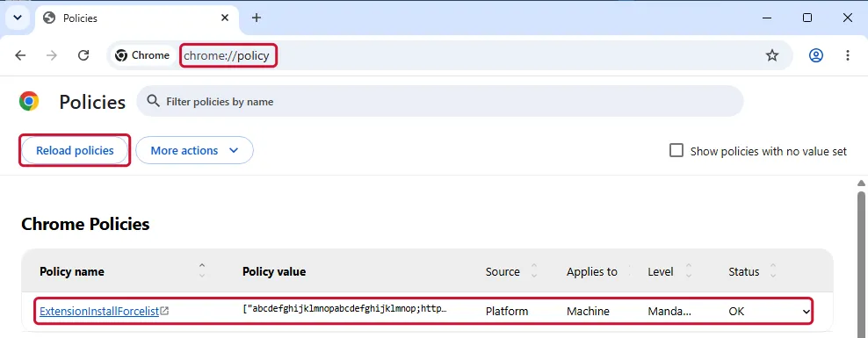Click the Chrome Policies heading
The height and width of the screenshot is (338, 868).
[x=85, y=224]
